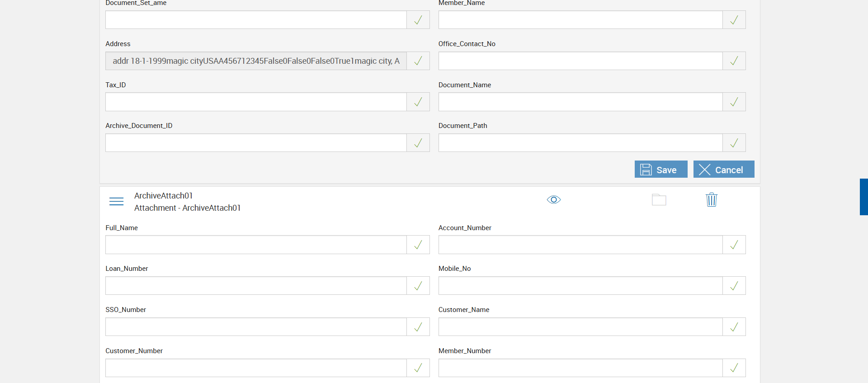Image resolution: width=868 pixels, height=383 pixels.
Task: Click the hamburger menu icon for ArchiveAttach01
Action: (116, 201)
